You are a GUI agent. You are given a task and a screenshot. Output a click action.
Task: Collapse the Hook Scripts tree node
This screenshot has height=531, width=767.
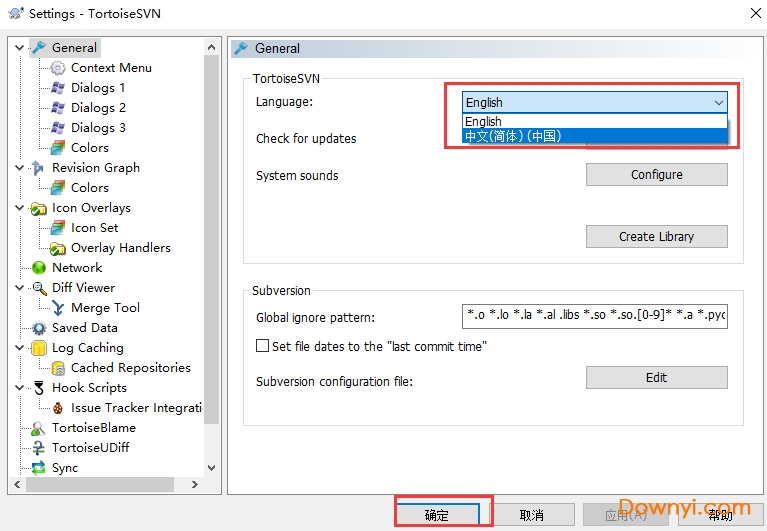click(x=20, y=388)
